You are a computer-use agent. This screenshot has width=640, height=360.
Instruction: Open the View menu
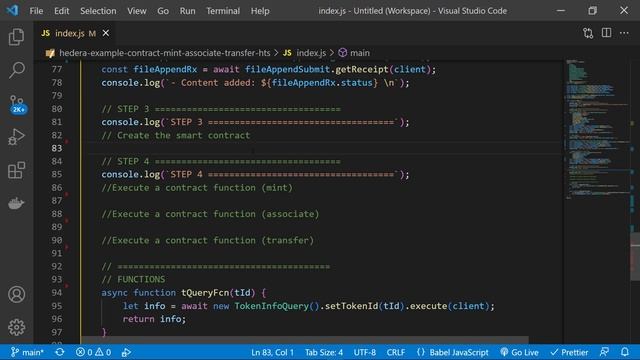pos(137,11)
